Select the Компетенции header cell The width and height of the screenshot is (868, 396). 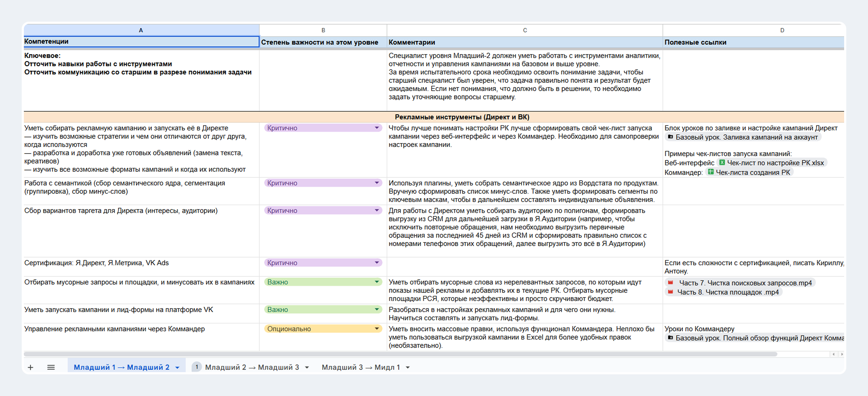click(x=141, y=42)
